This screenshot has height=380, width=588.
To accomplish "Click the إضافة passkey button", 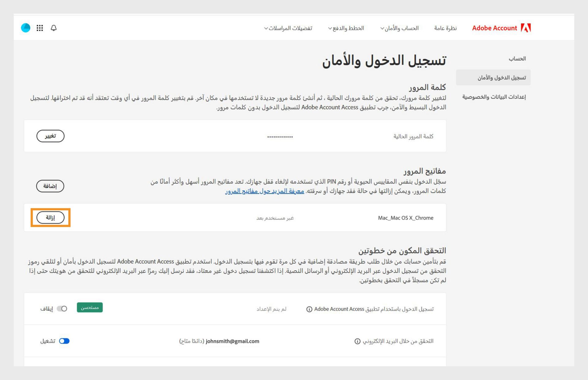I will 50,186.
